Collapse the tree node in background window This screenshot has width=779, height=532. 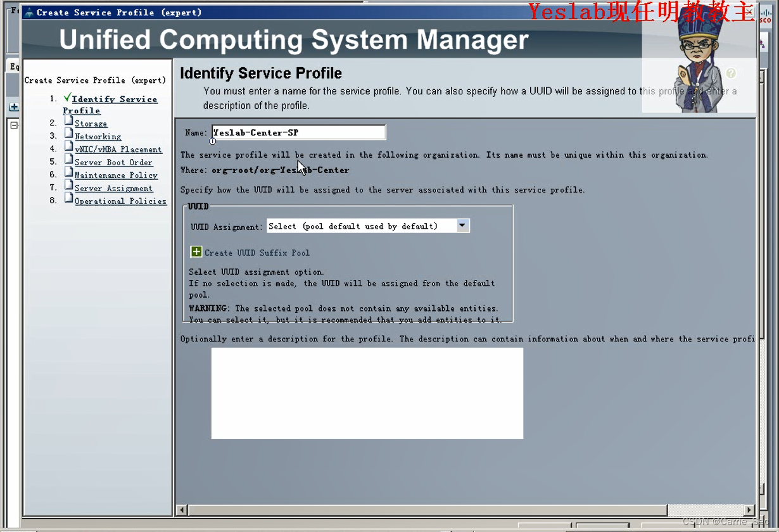click(x=14, y=125)
